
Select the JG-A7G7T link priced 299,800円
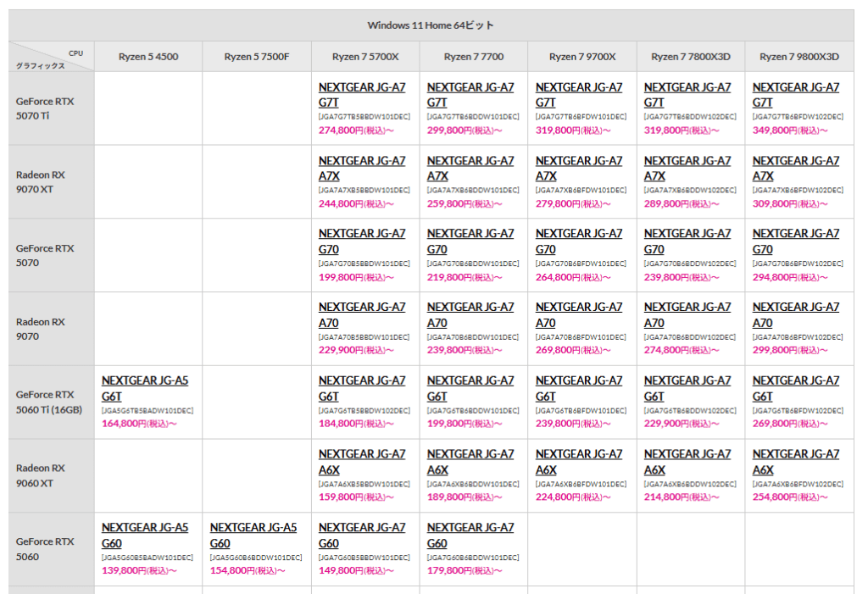coord(470,95)
